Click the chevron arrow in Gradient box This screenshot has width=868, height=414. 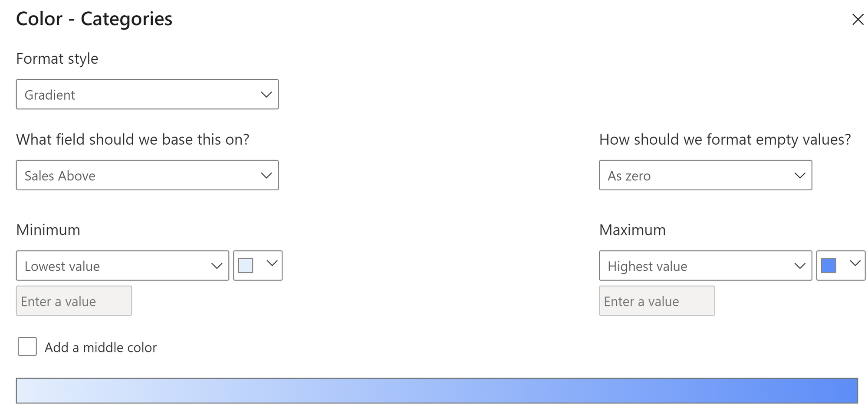click(266, 95)
